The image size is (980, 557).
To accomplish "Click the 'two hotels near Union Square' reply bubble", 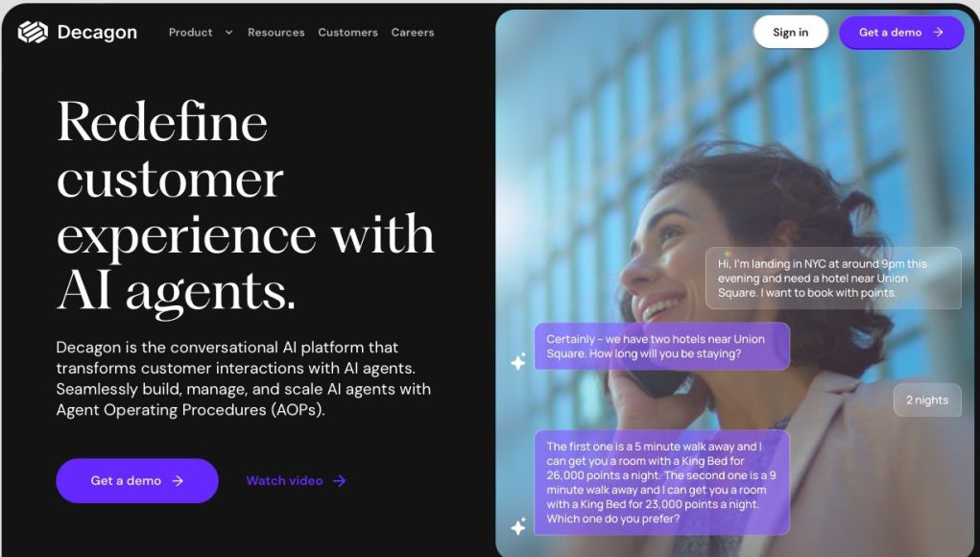I will pyautogui.click(x=662, y=347).
